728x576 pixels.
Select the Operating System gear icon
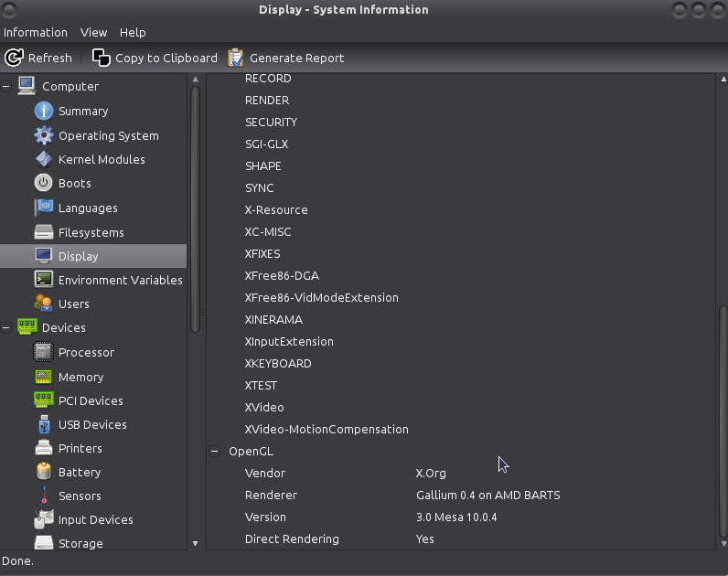pyautogui.click(x=44, y=135)
